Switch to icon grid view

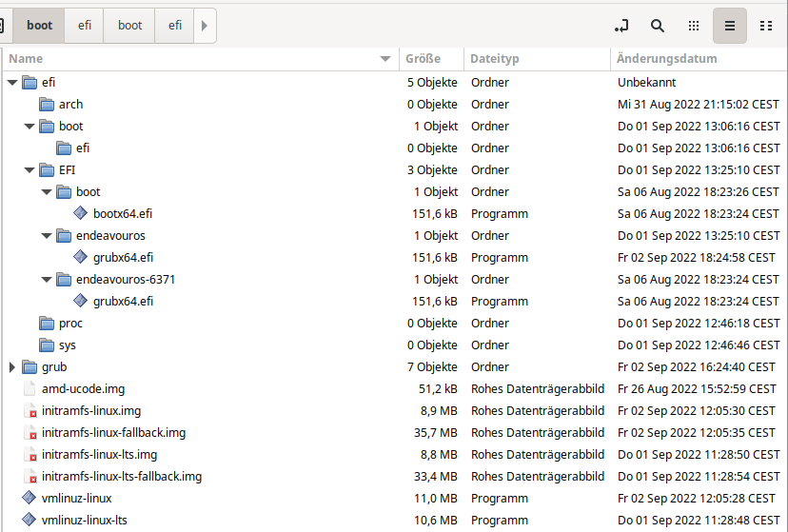[x=694, y=26]
